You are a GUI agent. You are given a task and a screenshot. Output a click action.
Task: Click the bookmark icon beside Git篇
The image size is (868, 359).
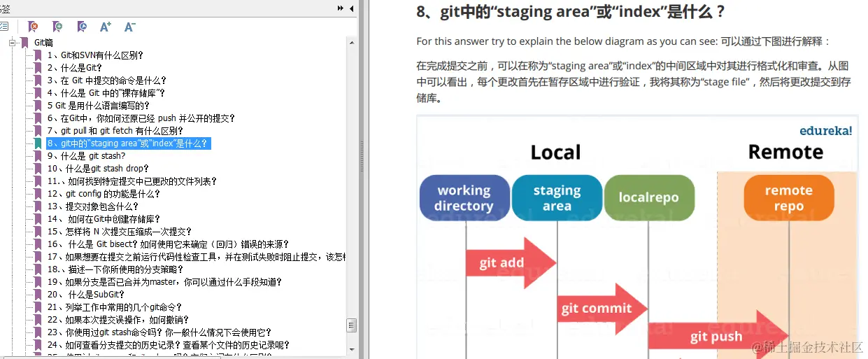tap(24, 43)
